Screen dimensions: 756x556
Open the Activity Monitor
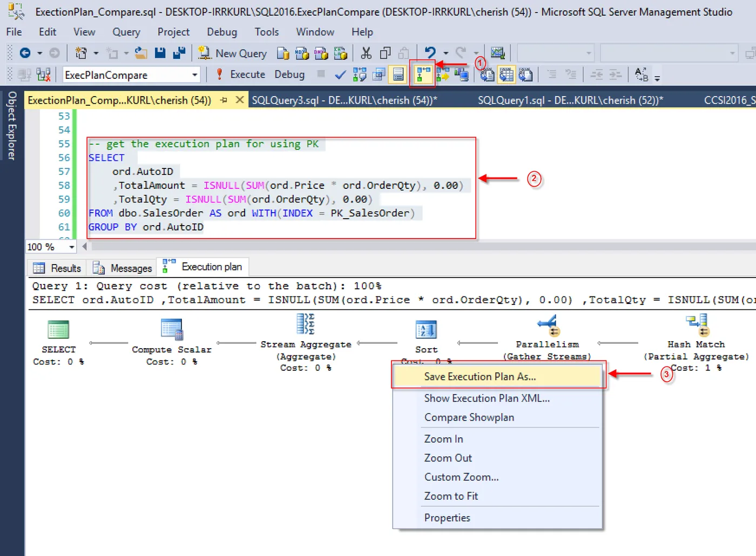tap(497, 53)
